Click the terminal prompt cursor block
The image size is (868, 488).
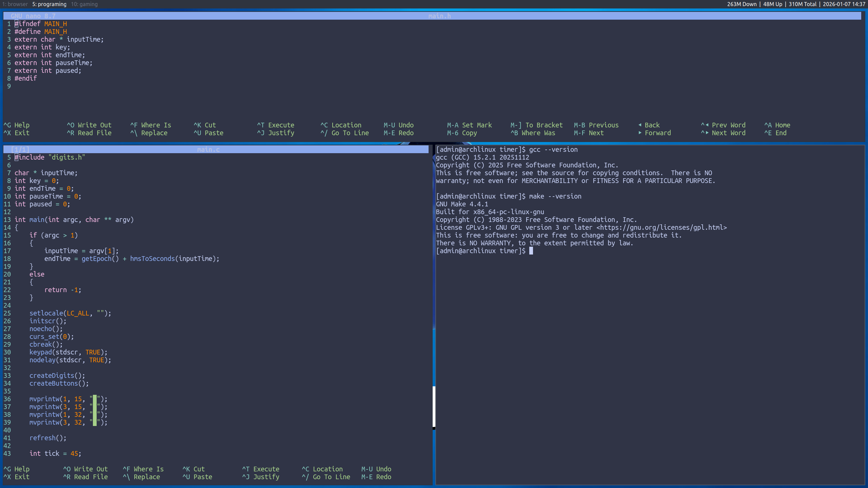pyautogui.click(x=531, y=251)
